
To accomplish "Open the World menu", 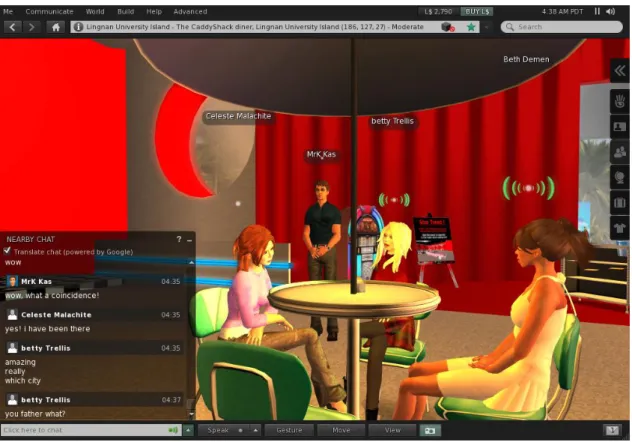I will tap(95, 11).
